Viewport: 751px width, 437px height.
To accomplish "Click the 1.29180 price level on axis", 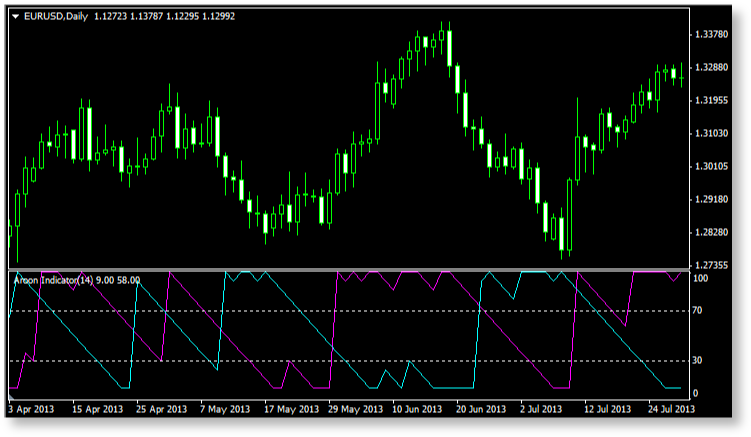I will tap(711, 199).
